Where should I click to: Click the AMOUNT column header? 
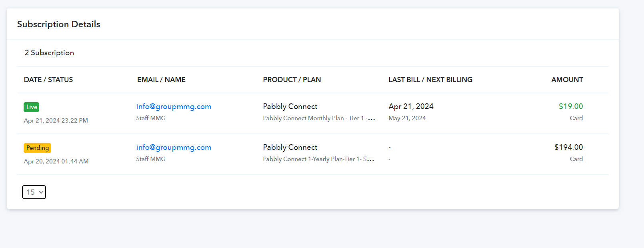point(567,80)
